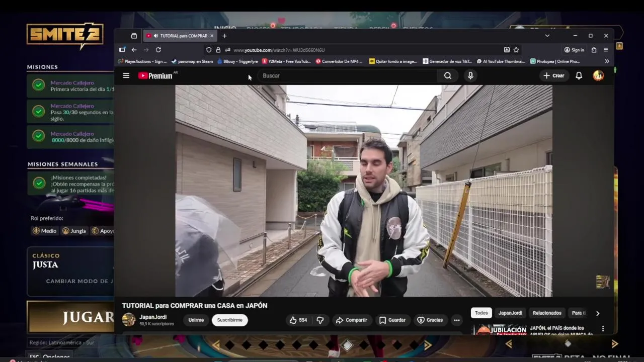Screen dimensions: 644x362
Task: Open the YouTube hamburger guide menu
Action: (126, 75)
